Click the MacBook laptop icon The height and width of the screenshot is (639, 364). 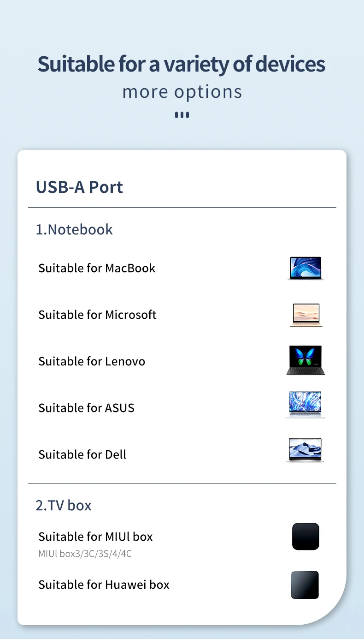click(x=305, y=268)
